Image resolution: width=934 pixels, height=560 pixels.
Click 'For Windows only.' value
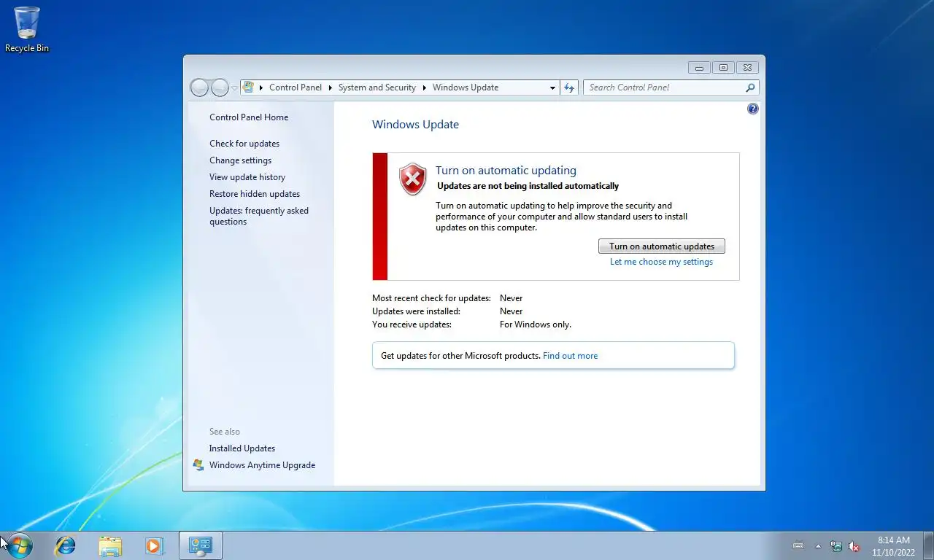click(536, 324)
